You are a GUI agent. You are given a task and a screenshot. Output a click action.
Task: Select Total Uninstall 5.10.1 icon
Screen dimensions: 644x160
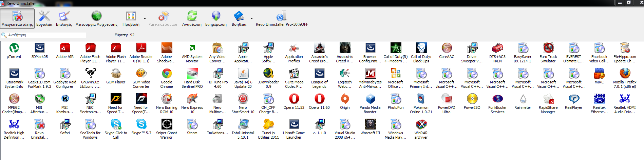243,124
